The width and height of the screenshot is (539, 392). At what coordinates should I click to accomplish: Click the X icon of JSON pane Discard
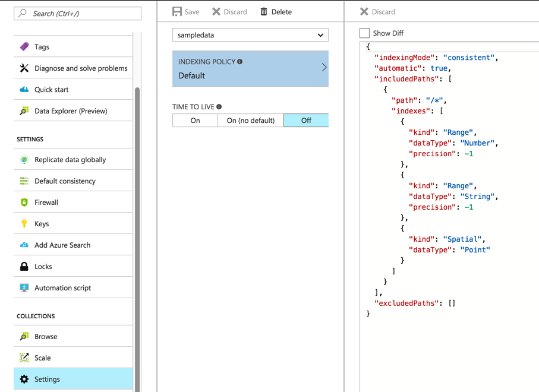pos(364,12)
